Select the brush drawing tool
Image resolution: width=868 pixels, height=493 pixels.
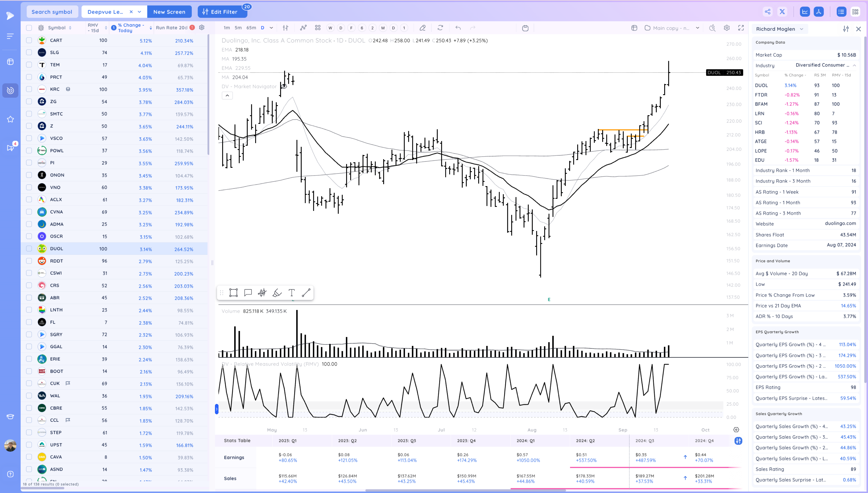coord(277,293)
